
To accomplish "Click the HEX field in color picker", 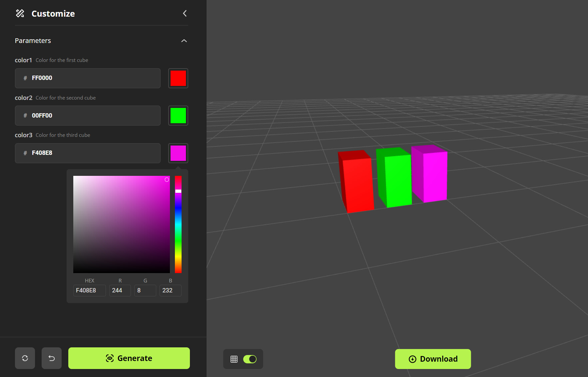I will (x=89, y=290).
